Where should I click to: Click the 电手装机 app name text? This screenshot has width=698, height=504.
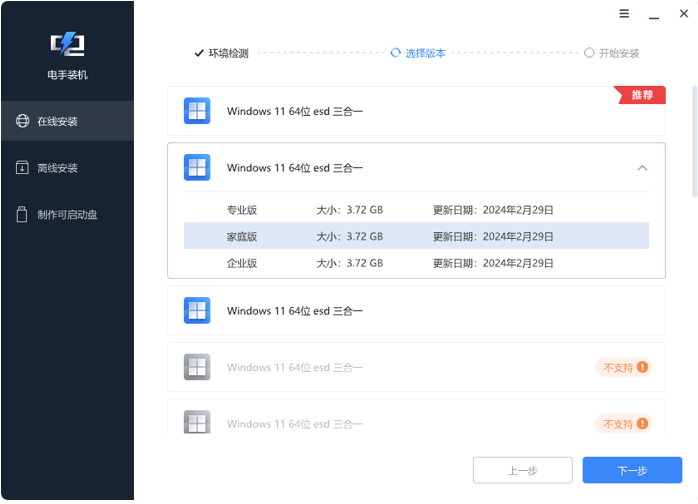[67, 75]
